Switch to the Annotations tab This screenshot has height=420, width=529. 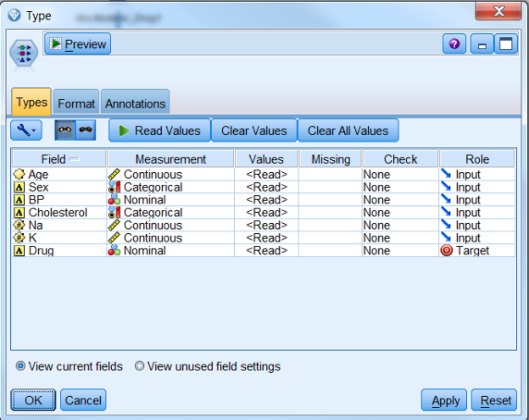[135, 103]
